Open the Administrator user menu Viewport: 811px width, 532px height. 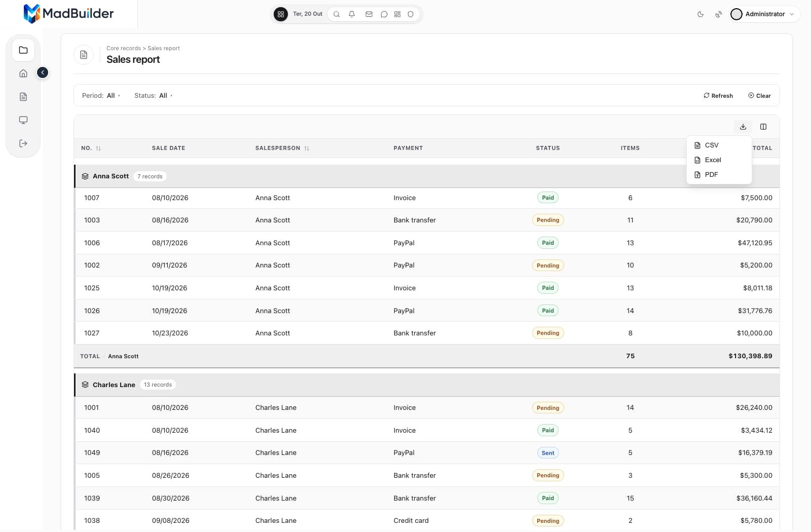764,14
